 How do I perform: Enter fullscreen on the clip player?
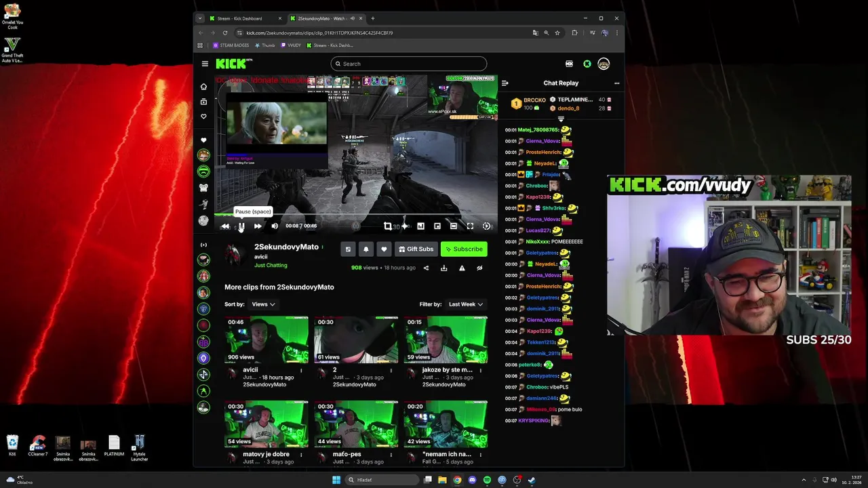[x=470, y=226]
